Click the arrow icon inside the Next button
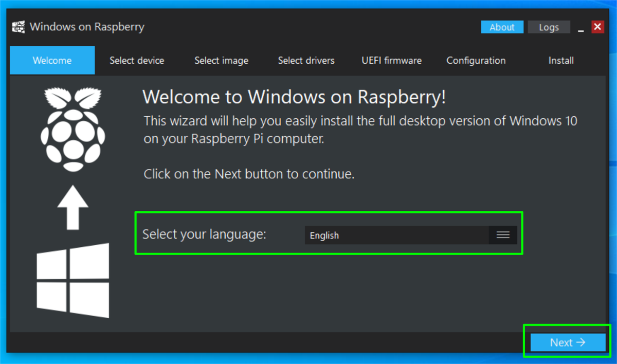The width and height of the screenshot is (617, 364). [x=580, y=342]
